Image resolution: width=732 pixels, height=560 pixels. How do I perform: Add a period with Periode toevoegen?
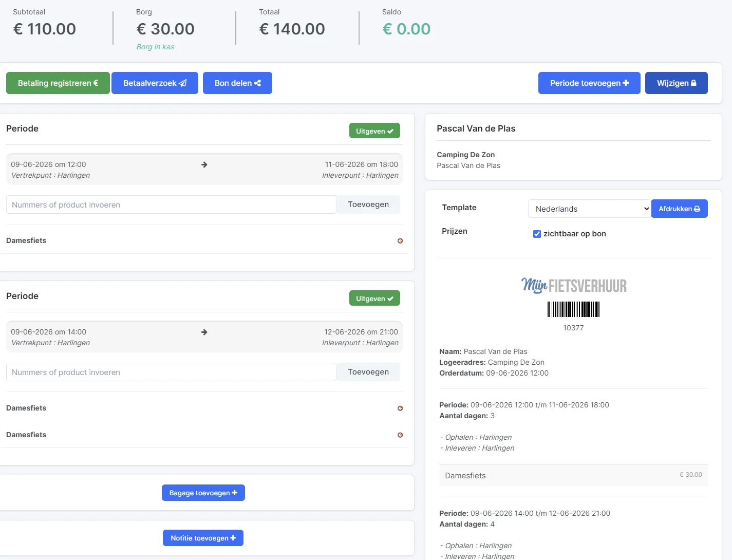(x=589, y=83)
